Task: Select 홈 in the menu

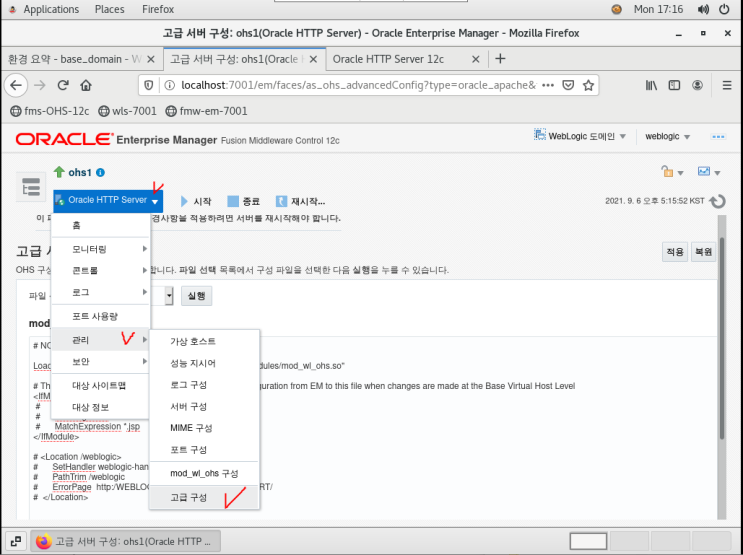Action: [x=101, y=225]
